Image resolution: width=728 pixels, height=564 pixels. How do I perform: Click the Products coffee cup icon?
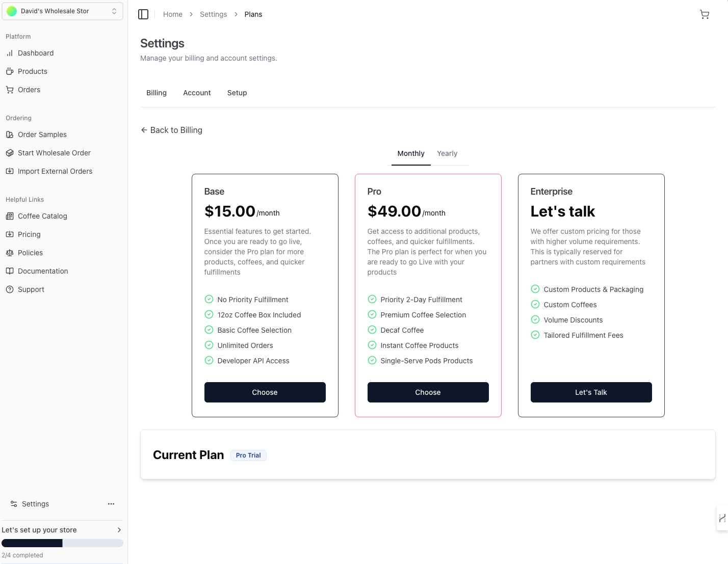10,71
